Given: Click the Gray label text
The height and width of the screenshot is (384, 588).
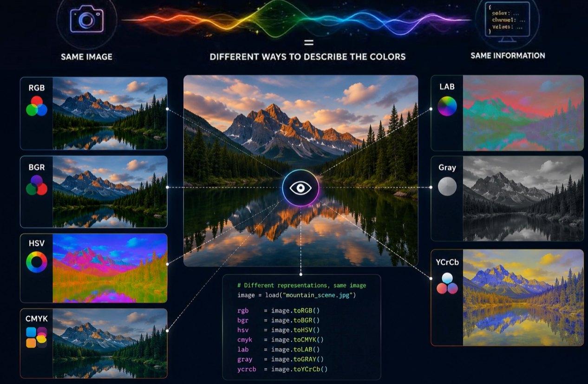Looking at the screenshot, I should (447, 168).
